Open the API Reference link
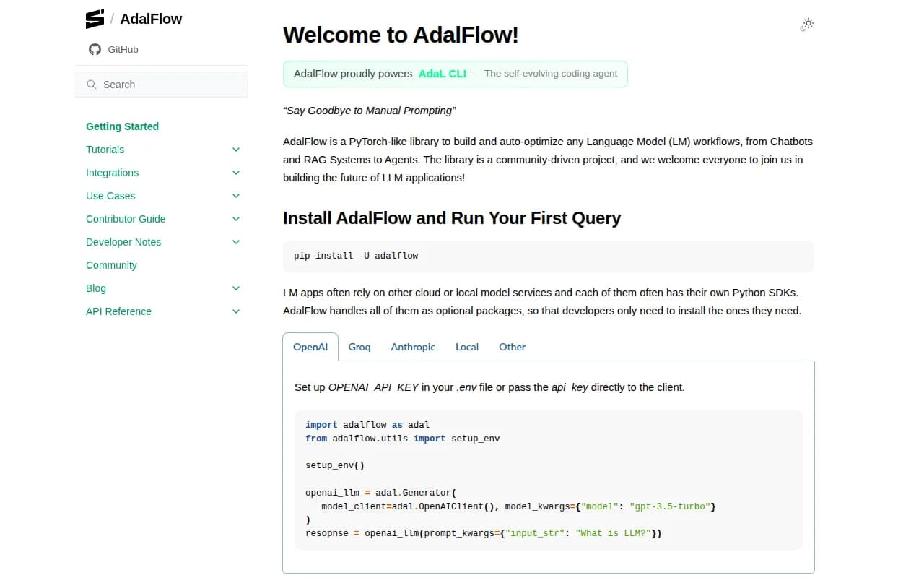924x578 pixels. click(x=118, y=311)
